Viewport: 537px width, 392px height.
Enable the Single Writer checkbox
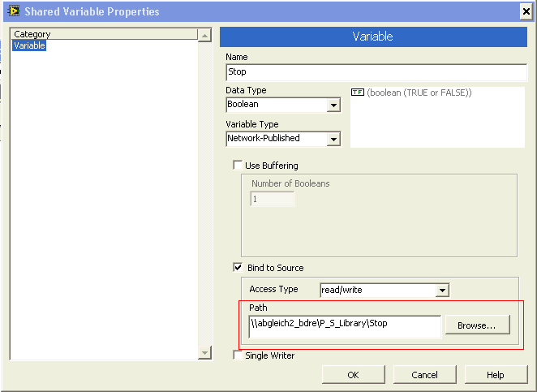point(238,355)
